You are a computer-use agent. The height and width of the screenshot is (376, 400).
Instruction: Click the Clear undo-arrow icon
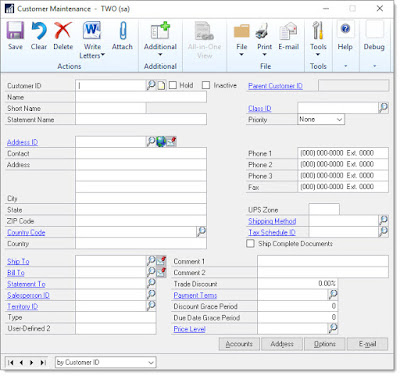click(x=39, y=31)
